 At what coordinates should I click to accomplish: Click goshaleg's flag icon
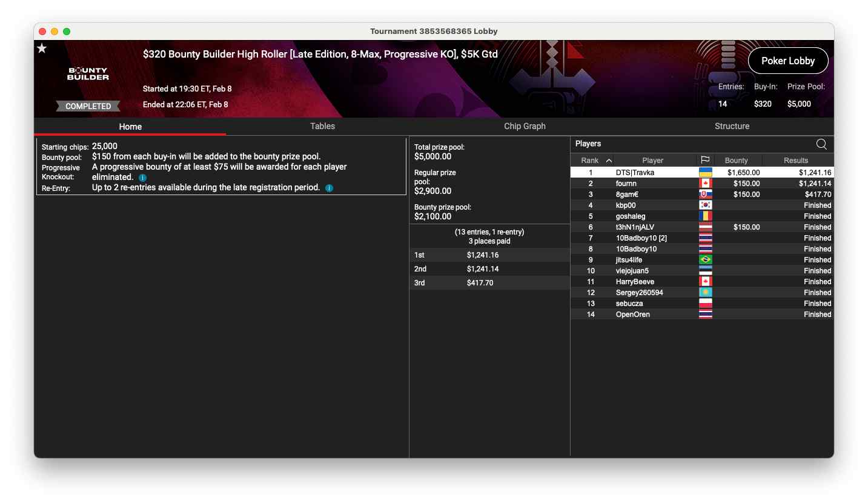[705, 216]
